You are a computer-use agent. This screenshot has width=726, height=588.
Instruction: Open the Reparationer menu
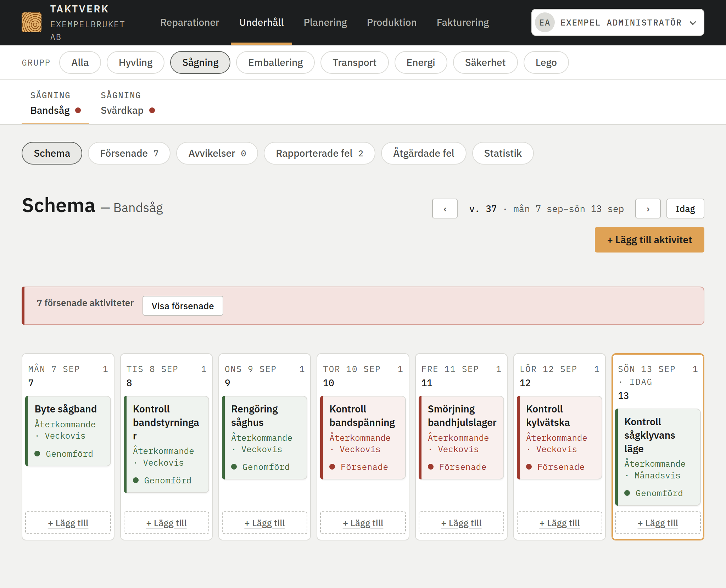click(190, 22)
